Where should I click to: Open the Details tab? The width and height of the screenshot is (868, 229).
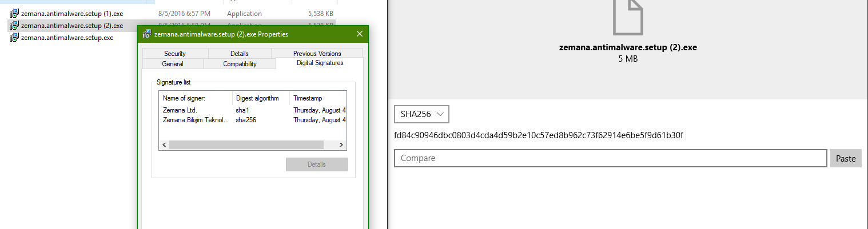(239, 54)
